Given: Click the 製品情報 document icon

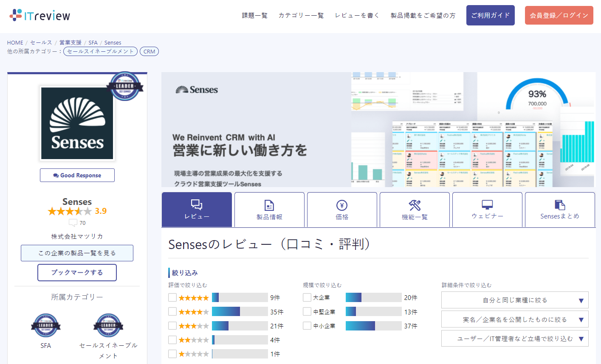Looking at the screenshot, I should (x=269, y=205).
